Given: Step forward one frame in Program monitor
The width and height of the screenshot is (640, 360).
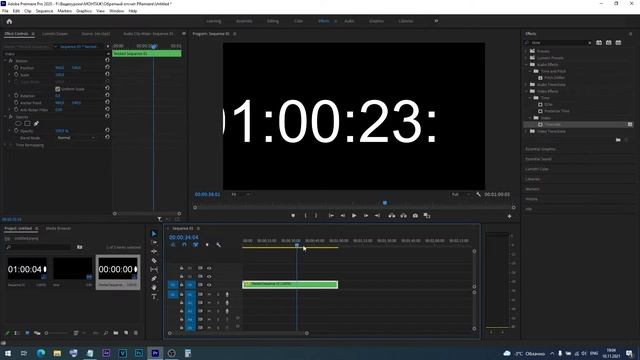Looking at the screenshot, I should 366,216.
